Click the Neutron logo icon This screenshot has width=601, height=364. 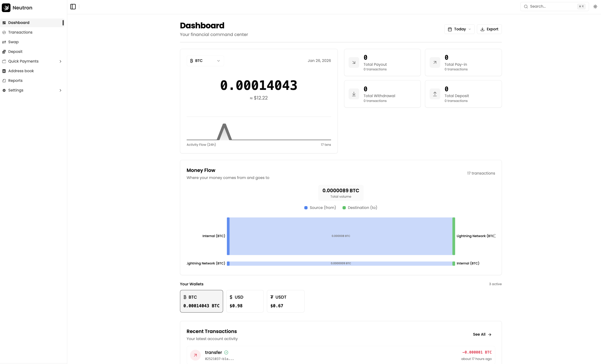tap(6, 8)
